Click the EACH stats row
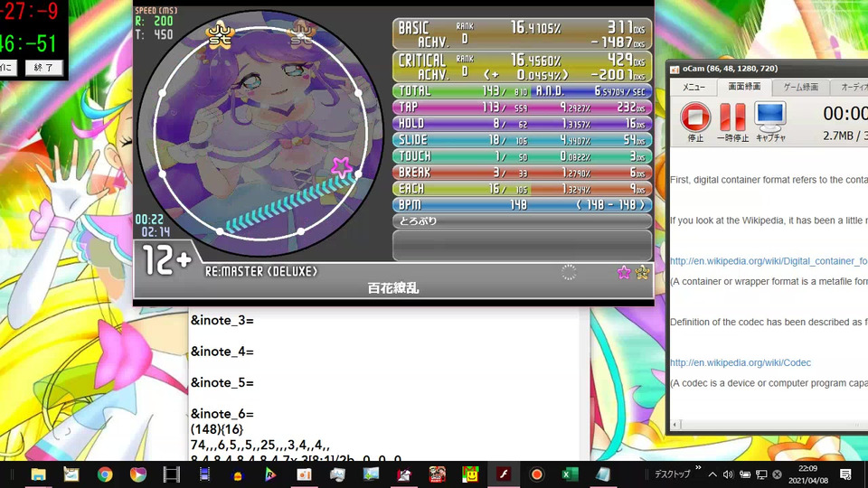 click(522, 189)
